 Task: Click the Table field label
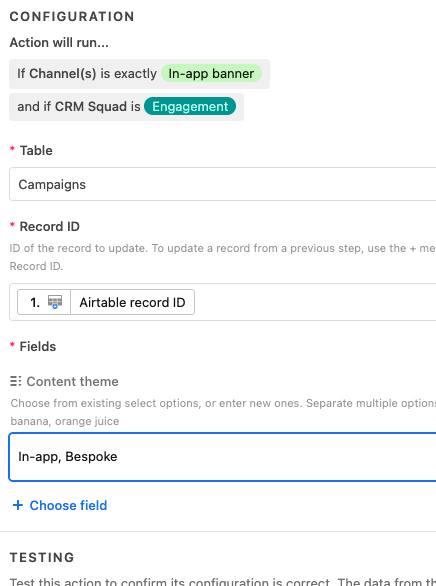[x=36, y=150]
